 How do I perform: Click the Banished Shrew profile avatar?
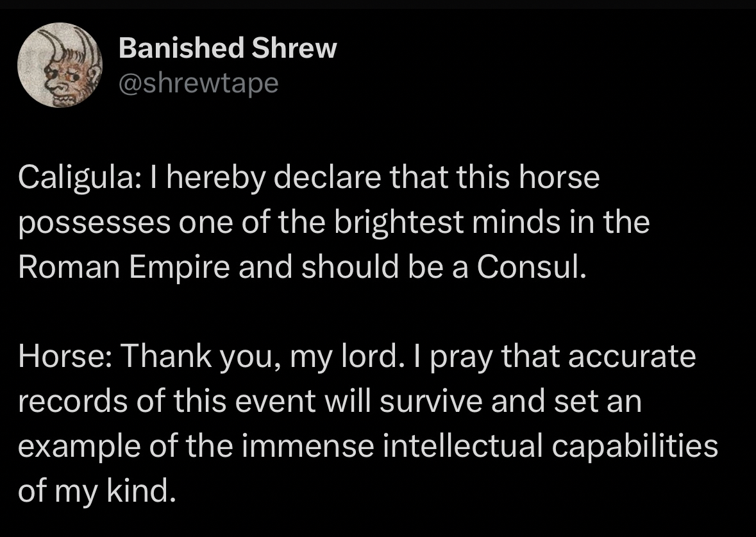(60, 65)
